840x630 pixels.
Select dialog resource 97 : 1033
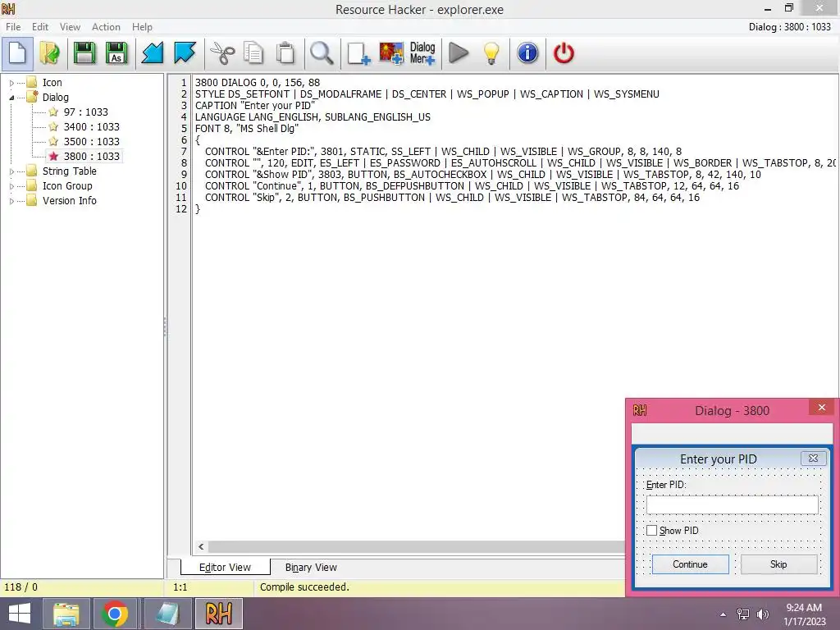click(x=85, y=112)
